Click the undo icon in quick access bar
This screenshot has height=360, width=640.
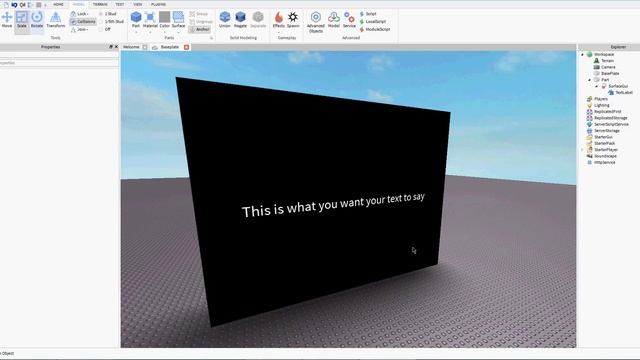tap(15, 4)
